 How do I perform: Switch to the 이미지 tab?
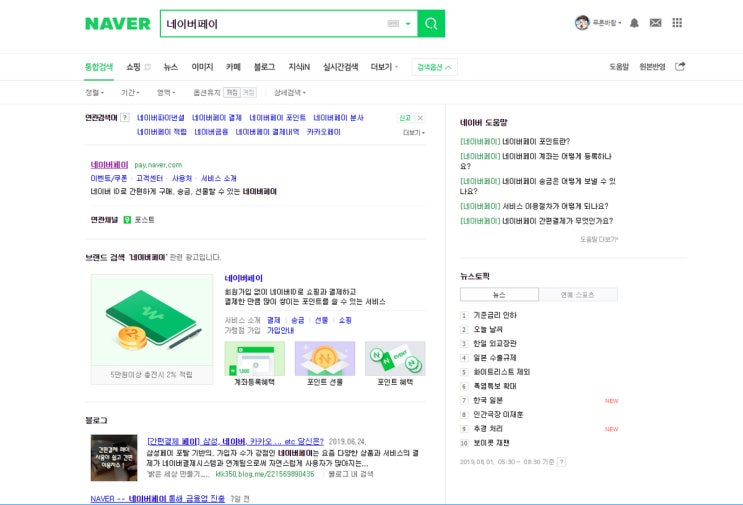(202, 67)
